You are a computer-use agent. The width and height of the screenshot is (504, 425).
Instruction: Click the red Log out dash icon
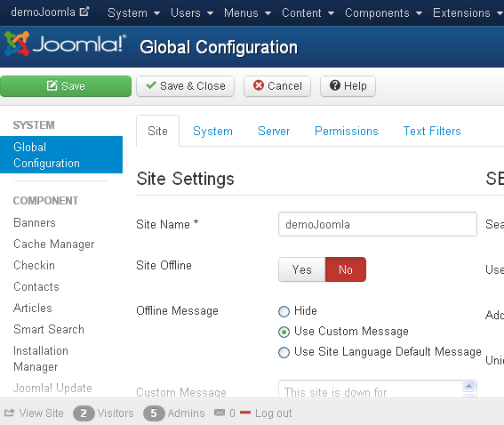(x=245, y=413)
